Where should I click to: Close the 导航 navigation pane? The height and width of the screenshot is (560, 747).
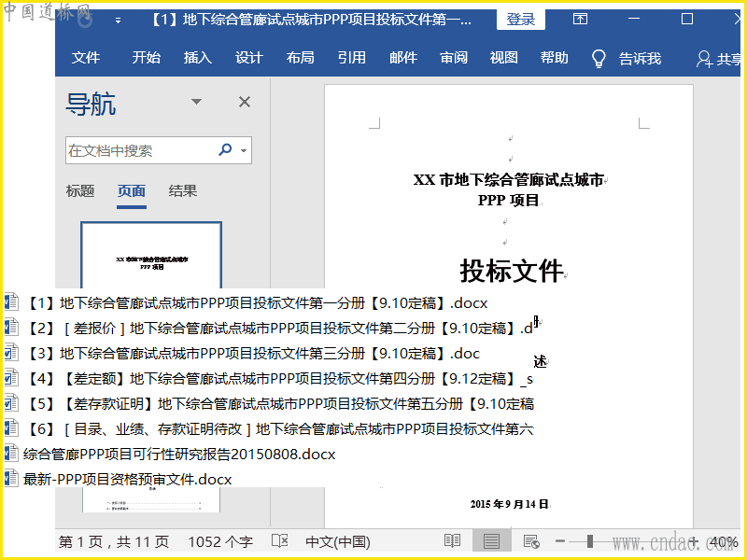pyautogui.click(x=245, y=102)
